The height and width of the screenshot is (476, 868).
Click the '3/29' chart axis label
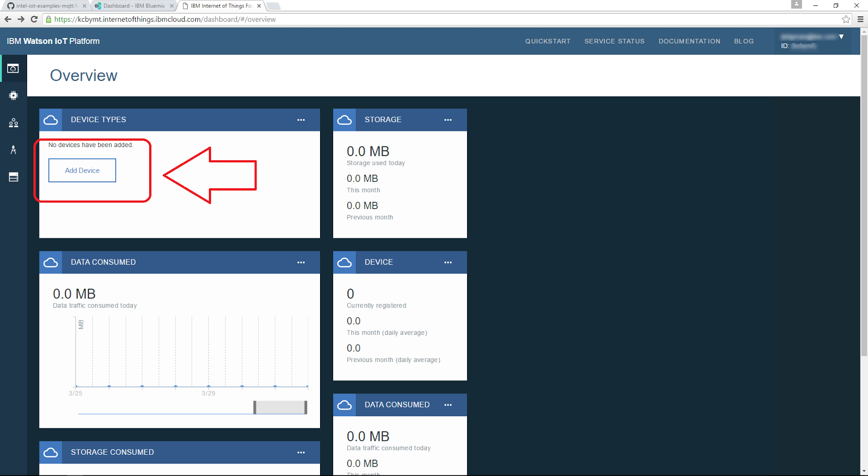[208, 393]
